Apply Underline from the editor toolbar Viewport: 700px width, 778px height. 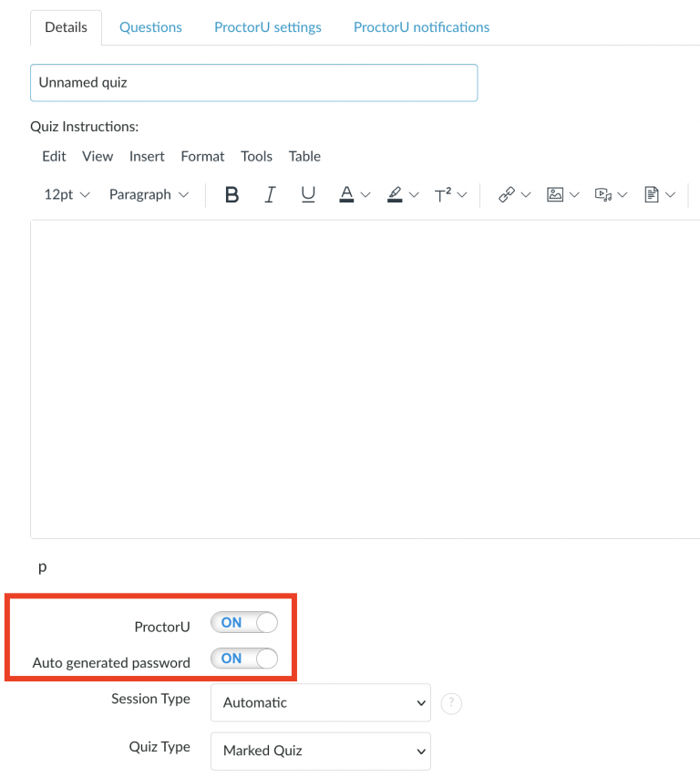(308, 194)
